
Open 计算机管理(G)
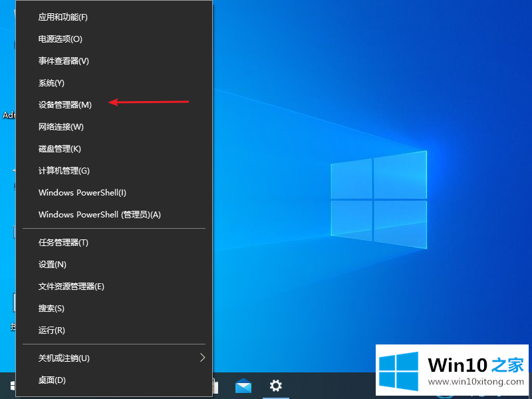click(64, 171)
